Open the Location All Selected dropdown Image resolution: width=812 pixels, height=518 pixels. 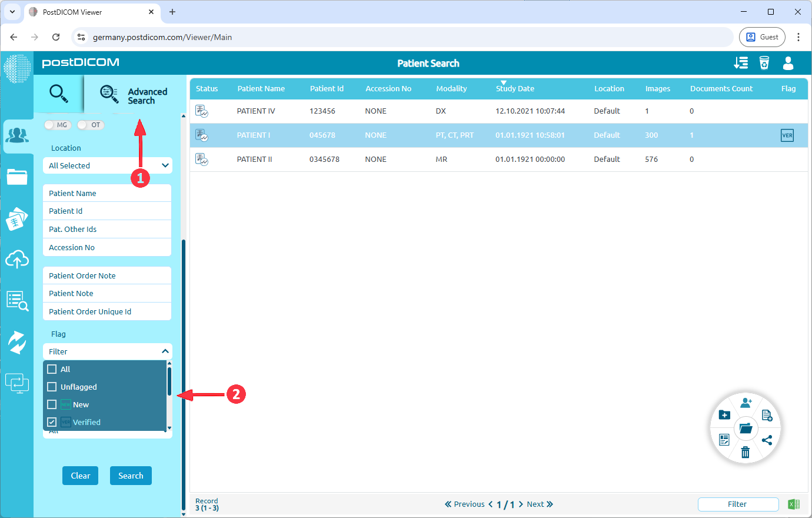107,165
